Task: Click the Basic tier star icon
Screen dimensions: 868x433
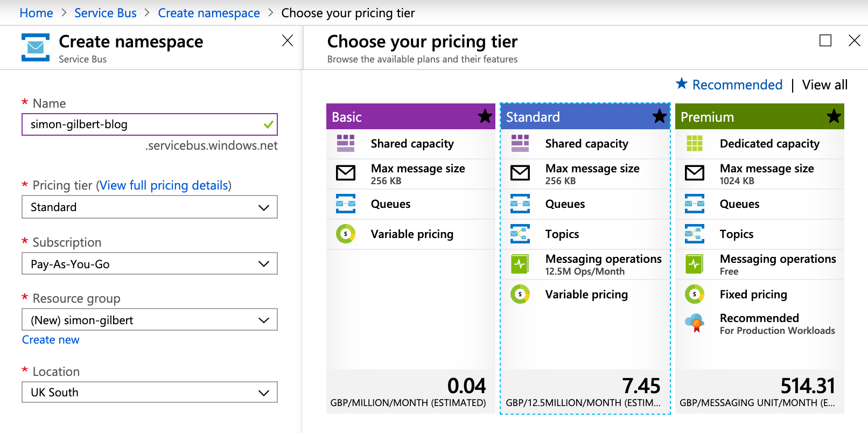Action: pyautogui.click(x=485, y=116)
